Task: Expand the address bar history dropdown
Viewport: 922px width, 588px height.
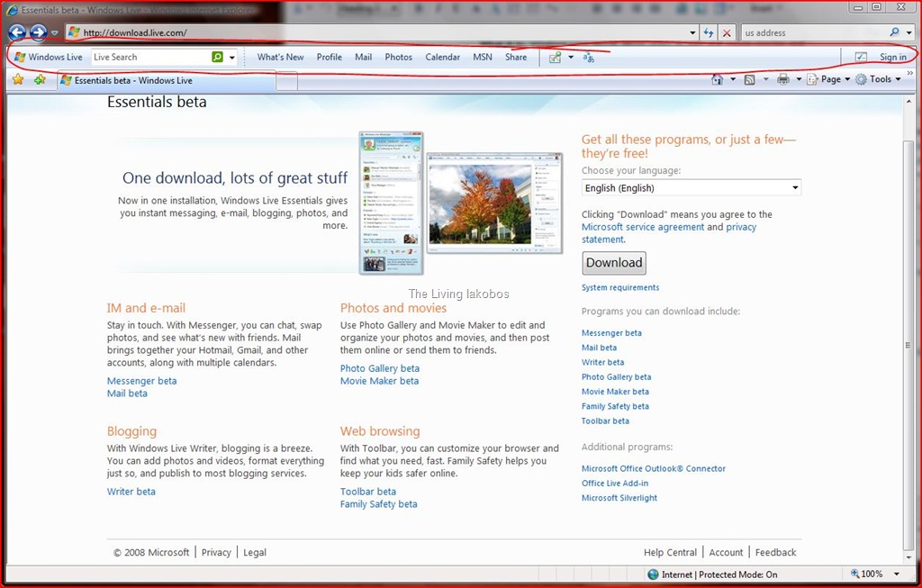Action: click(692, 33)
